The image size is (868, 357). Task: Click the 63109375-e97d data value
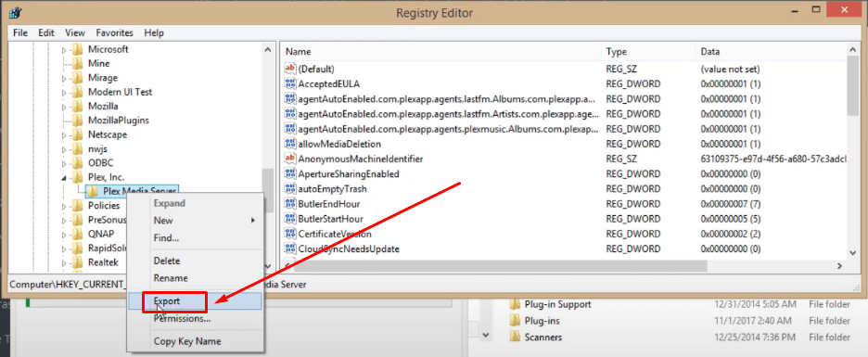click(x=773, y=159)
